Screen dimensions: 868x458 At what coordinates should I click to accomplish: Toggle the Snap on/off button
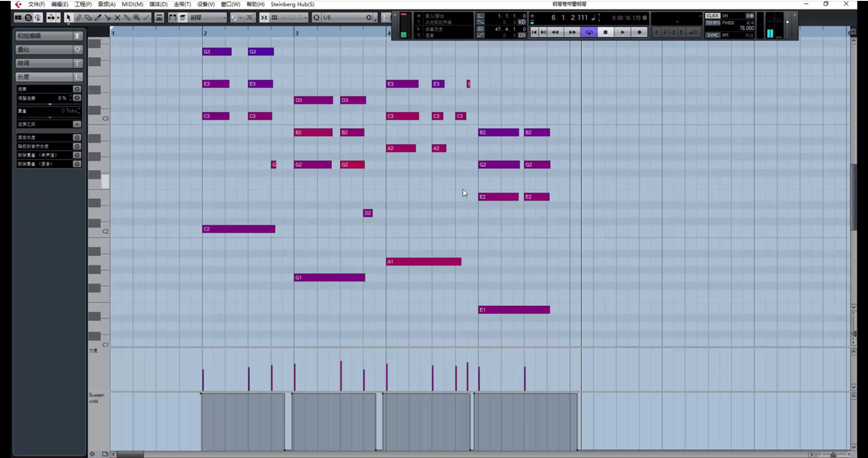(x=264, y=18)
